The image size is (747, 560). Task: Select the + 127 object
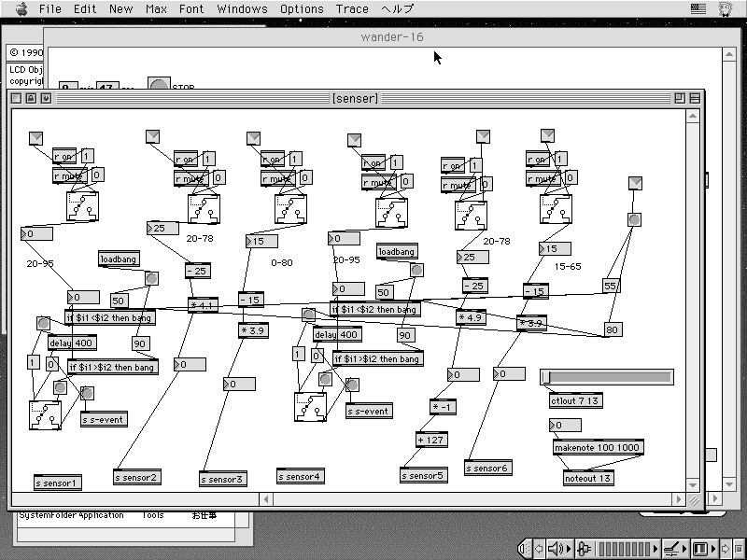pyautogui.click(x=431, y=440)
